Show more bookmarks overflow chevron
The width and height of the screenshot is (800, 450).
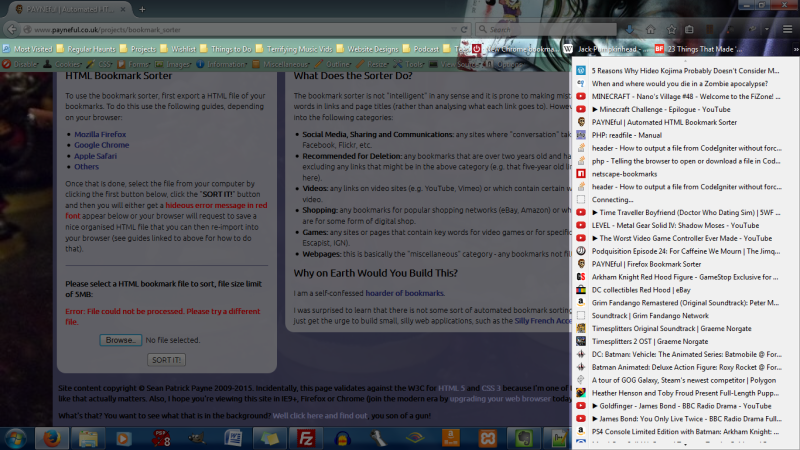click(795, 49)
